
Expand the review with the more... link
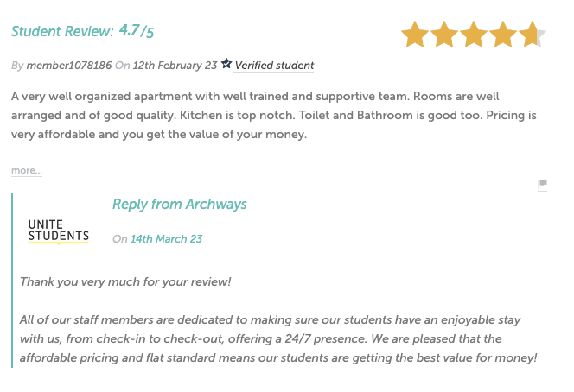27,170
